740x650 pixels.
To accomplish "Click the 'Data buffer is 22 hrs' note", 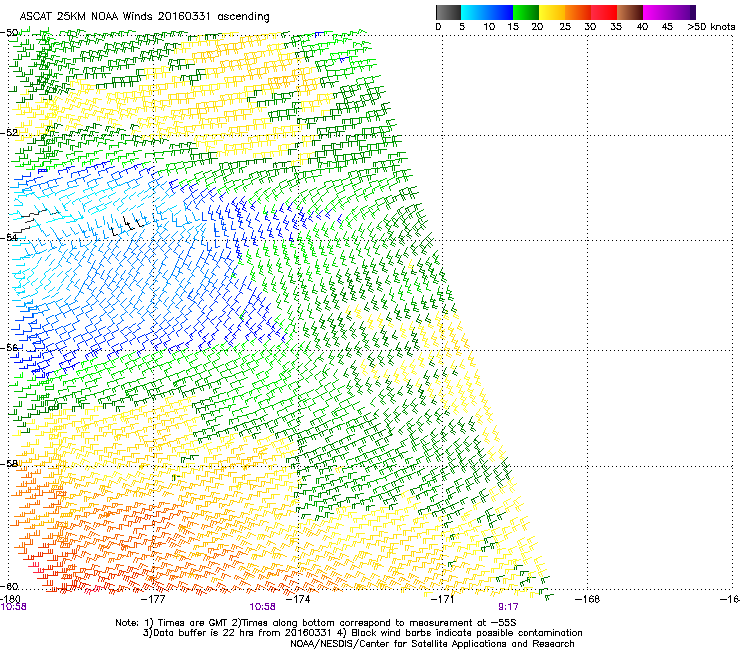I will (x=363, y=633).
